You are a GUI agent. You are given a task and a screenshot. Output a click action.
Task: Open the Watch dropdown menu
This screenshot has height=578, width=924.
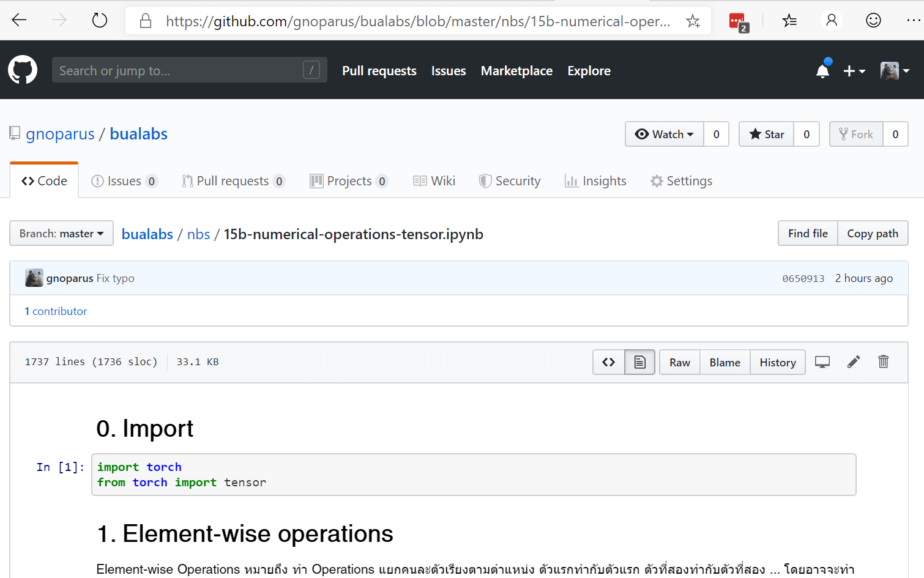coord(665,135)
